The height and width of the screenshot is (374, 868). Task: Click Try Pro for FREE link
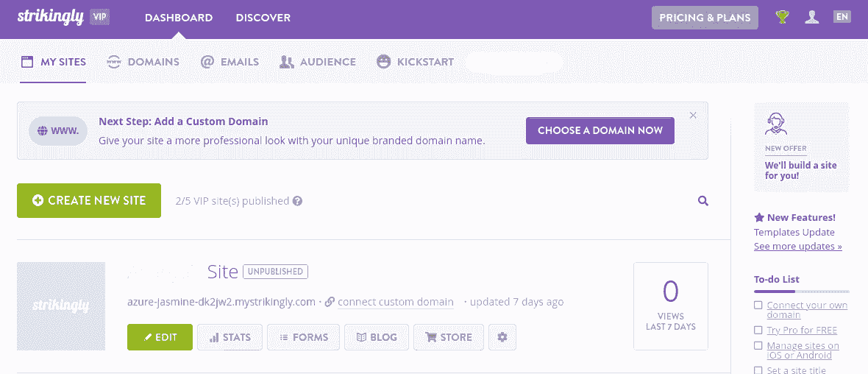[802, 331]
